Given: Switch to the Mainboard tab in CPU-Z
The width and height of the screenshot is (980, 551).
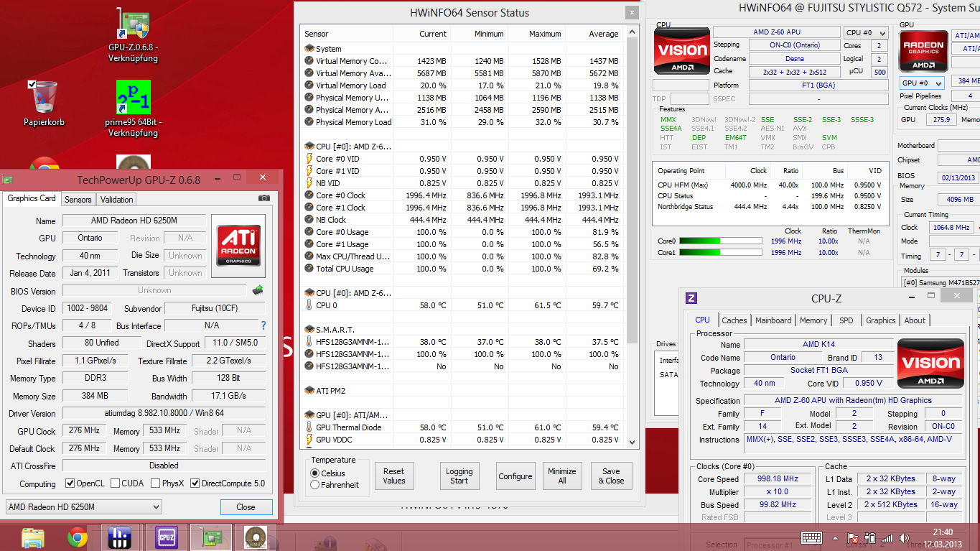Looking at the screenshot, I should tap(773, 320).
